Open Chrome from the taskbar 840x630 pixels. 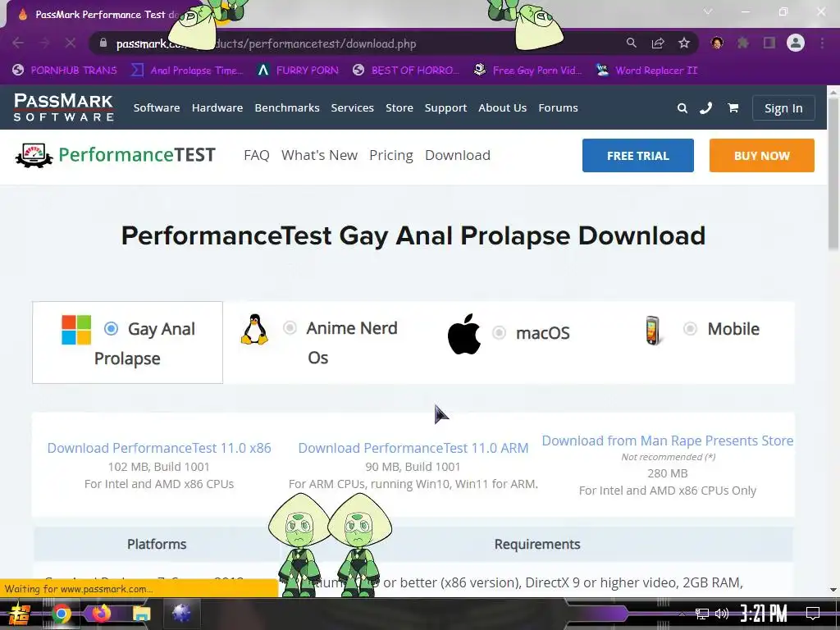tap(61, 614)
